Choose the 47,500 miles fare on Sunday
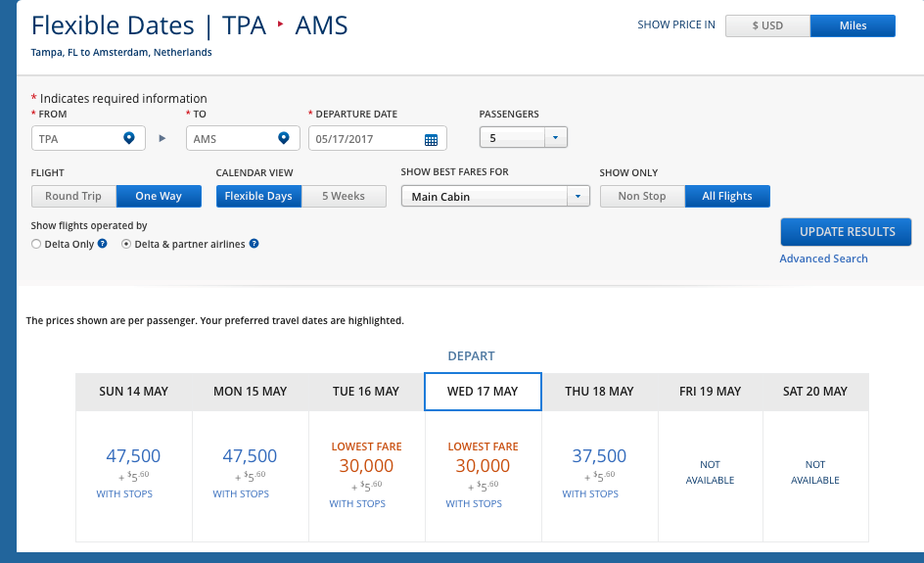The width and height of the screenshot is (924, 563). tap(133, 455)
